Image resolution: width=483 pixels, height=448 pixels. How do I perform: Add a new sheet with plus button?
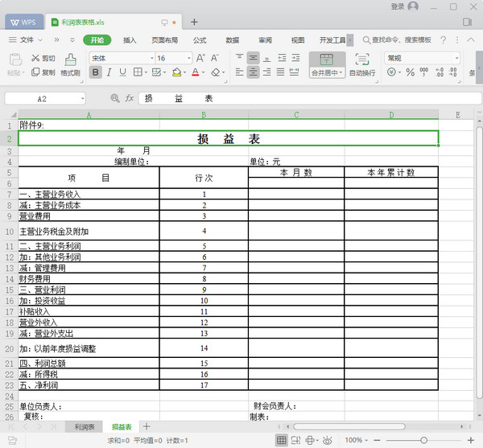pos(147,426)
